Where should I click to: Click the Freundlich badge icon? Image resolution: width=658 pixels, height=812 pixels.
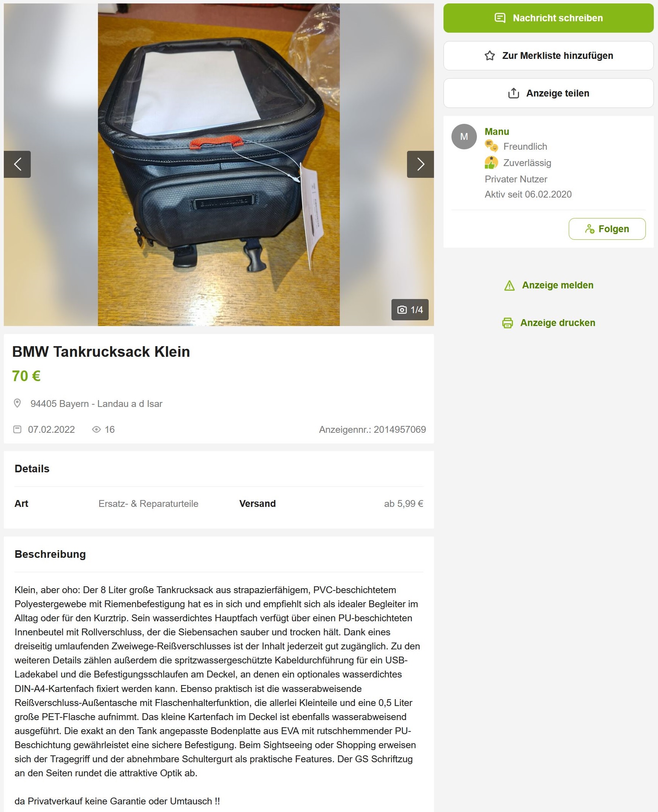[x=491, y=146]
